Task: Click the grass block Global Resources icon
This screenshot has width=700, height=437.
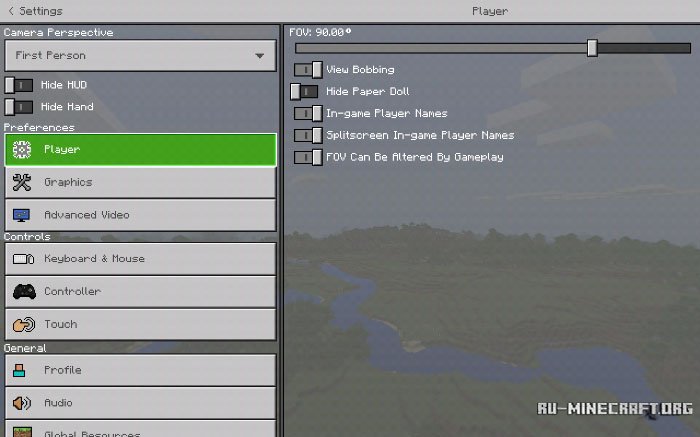Action: pyautogui.click(x=22, y=432)
